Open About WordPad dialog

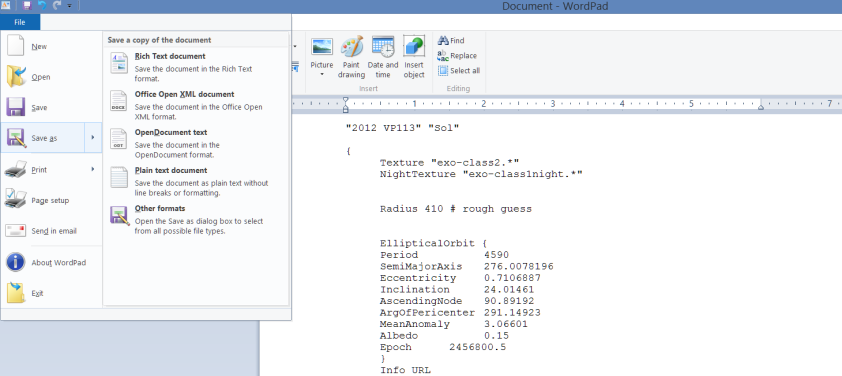point(51,263)
